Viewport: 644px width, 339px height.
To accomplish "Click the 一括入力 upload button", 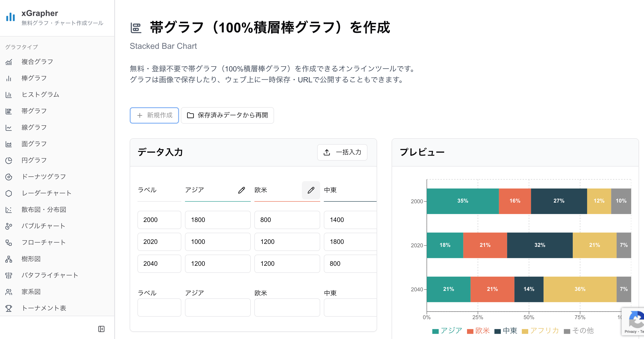I will (342, 152).
